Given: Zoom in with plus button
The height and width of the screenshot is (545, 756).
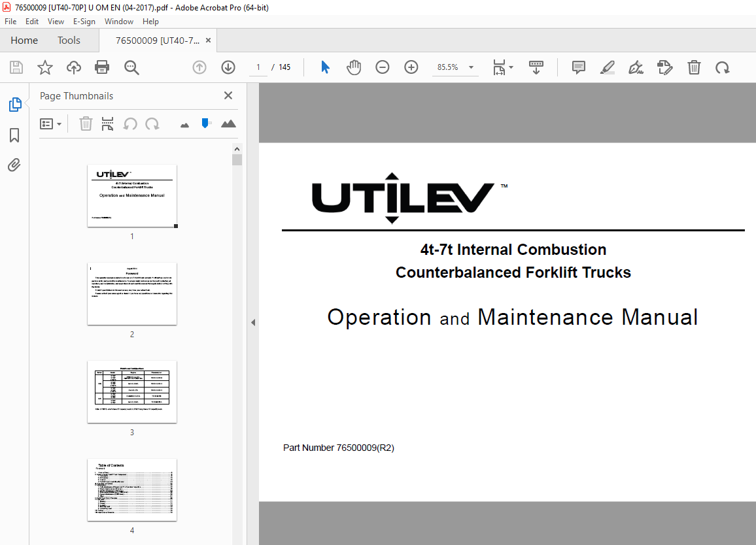Looking at the screenshot, I should point(411,67).
